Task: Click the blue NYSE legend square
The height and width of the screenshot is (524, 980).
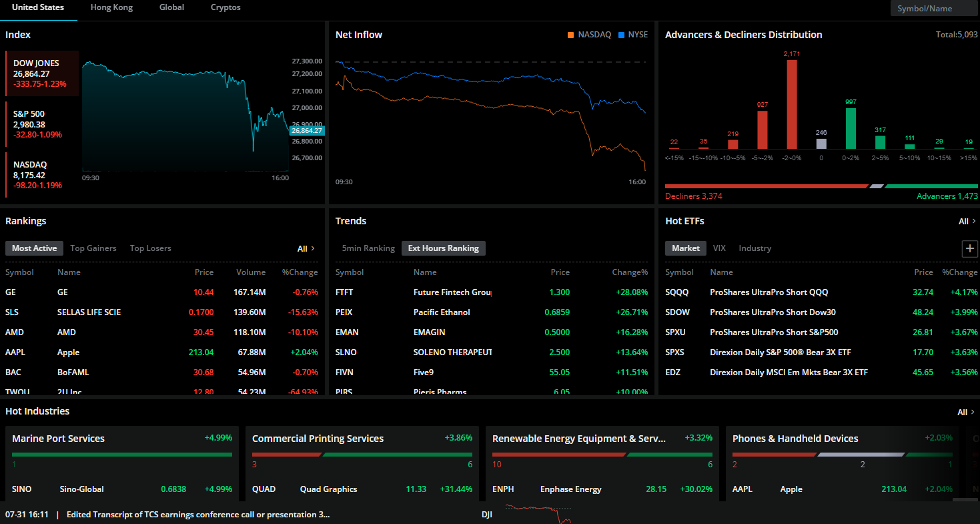Action: click(x=622, y=35)
